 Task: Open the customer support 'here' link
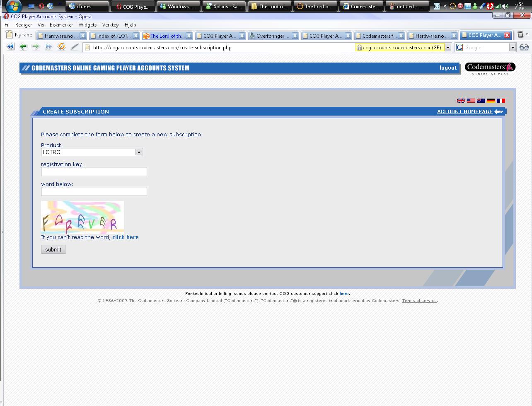pyautogui.click(x=344, y=294)
